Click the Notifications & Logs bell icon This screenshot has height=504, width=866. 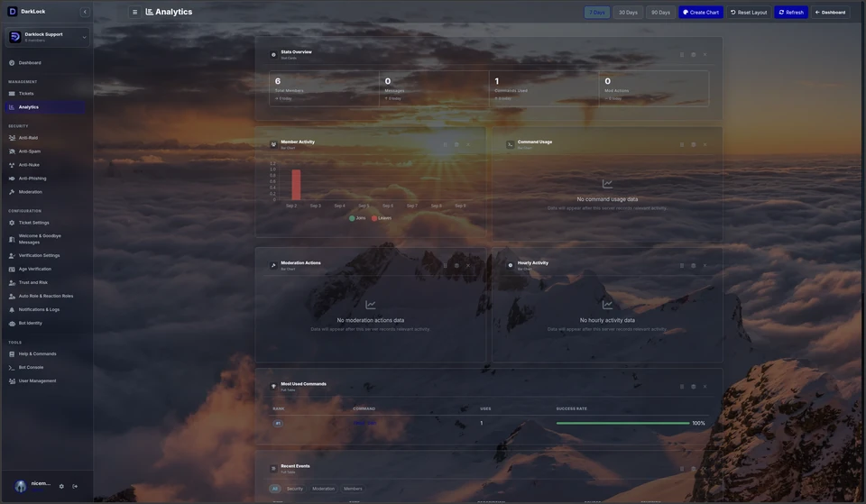point(12,309)
